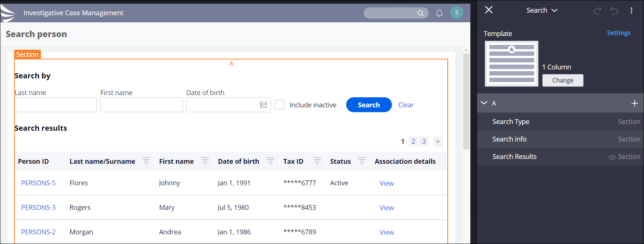Click the orange Section label tag

point(27,54)
